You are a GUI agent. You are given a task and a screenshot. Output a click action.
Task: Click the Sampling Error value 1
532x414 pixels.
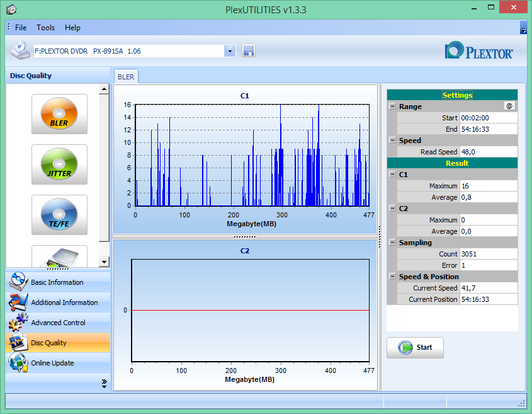click(489, 265)
